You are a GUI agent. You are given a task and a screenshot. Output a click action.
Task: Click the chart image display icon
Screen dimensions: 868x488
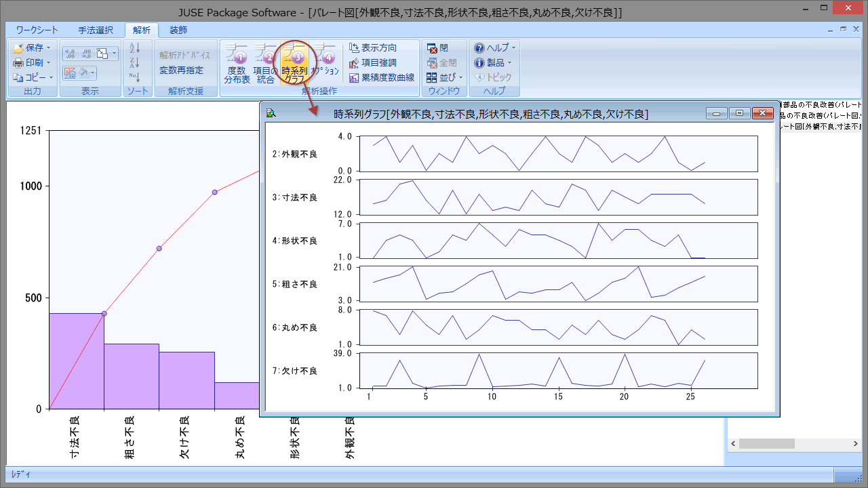tap(71, 72)
